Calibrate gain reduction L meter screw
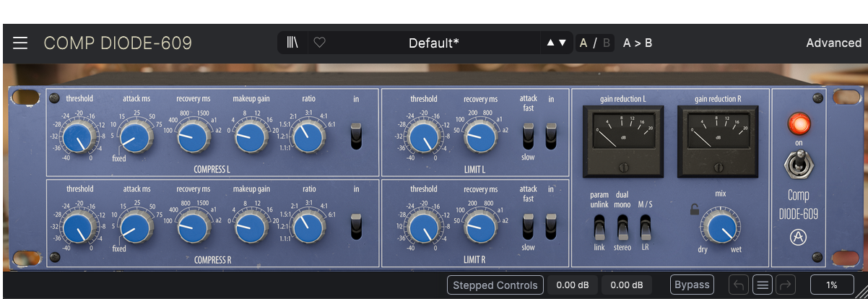868x299 pixels. (623, 167)
